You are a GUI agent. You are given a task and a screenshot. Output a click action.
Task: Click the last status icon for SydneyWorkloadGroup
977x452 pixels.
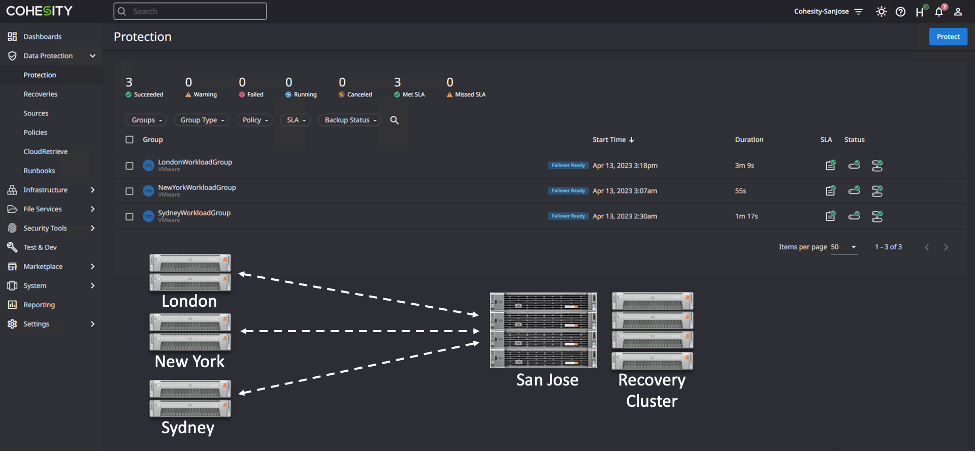pos(877,216)
